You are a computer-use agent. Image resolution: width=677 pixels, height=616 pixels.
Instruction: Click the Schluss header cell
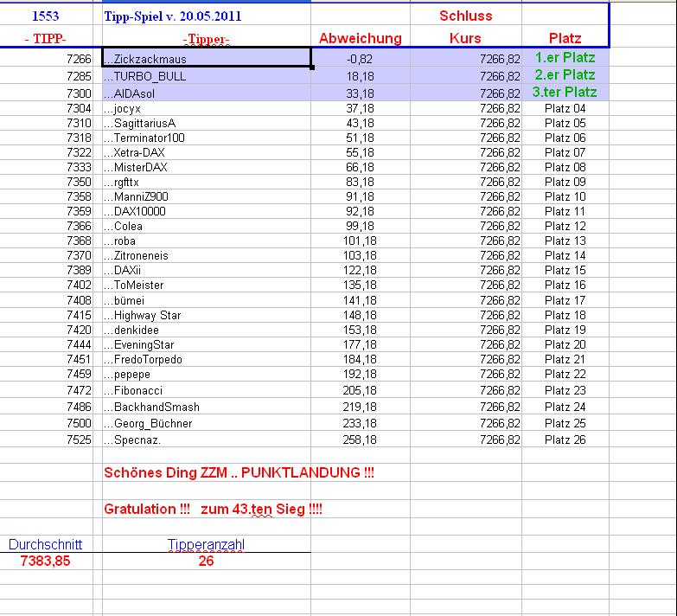tap(466, 16)
